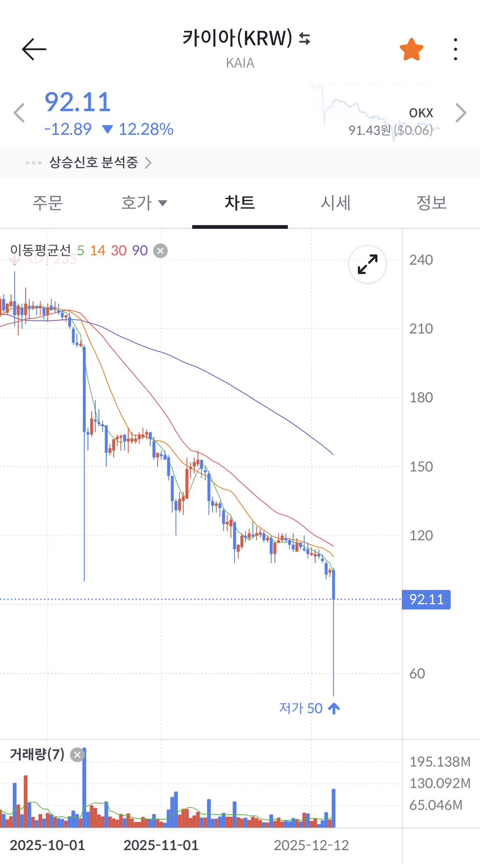480x868 pixels.
Task: Tap the 저가 50 low price marker
Action: [309, 708]
